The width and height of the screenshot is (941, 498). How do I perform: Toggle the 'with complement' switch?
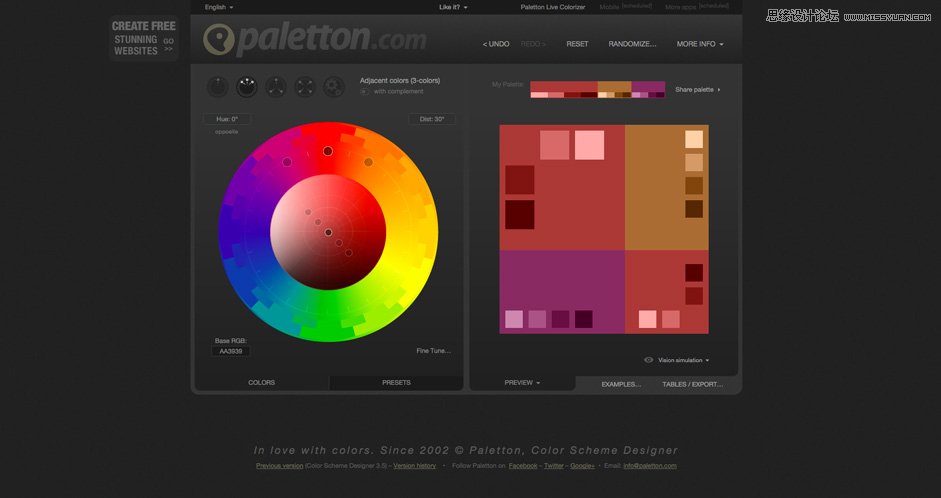(x=364, y=92)
